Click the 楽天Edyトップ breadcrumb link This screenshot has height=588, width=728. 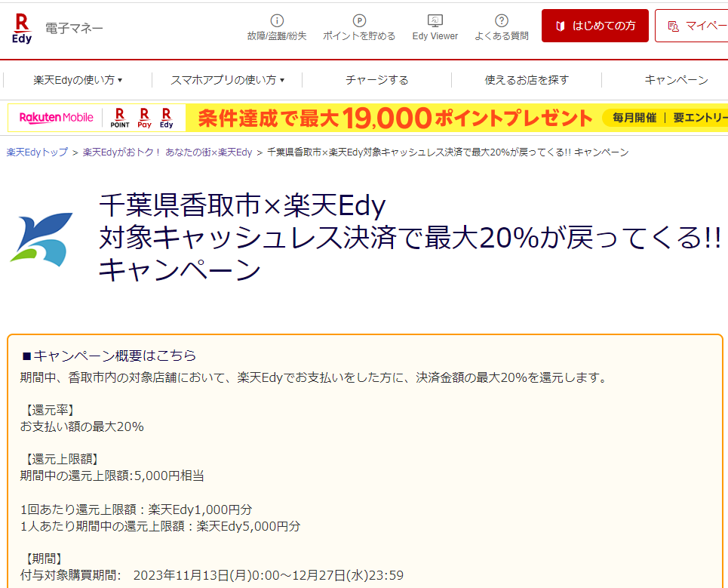coord(37,152)
